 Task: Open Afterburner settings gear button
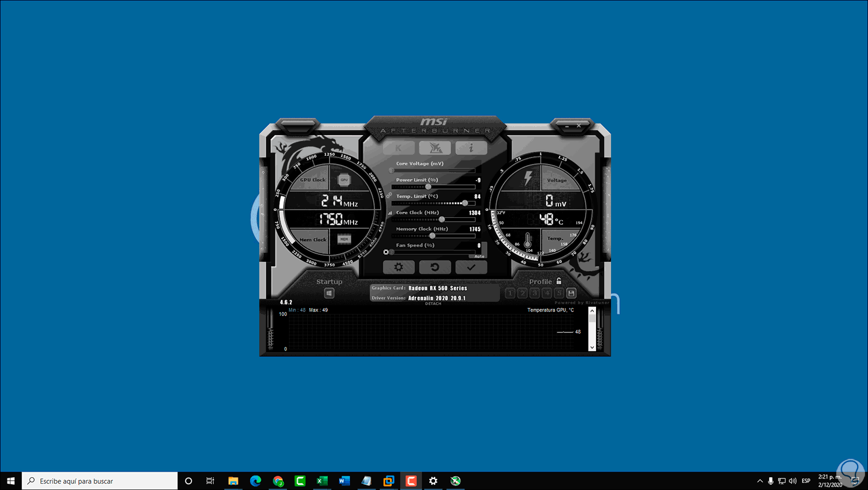pyautogui.click(x=399, y=267)
